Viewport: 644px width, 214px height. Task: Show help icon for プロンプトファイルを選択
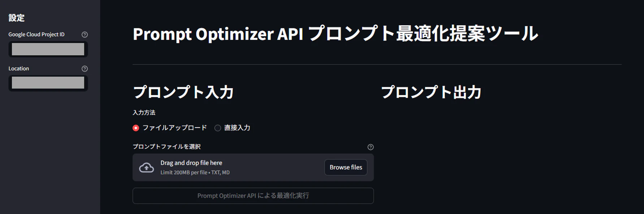tap(371, 147)
